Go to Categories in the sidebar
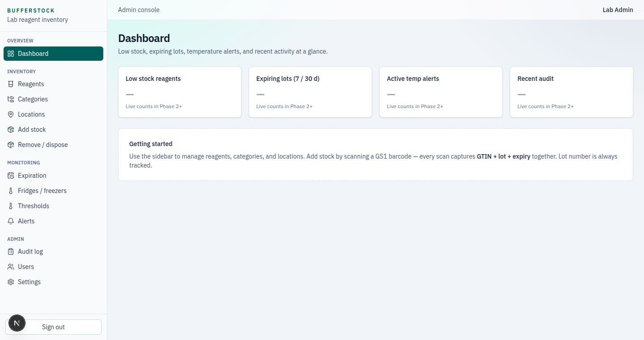This screenshot has width=644, height=340. tap(53, 99)
